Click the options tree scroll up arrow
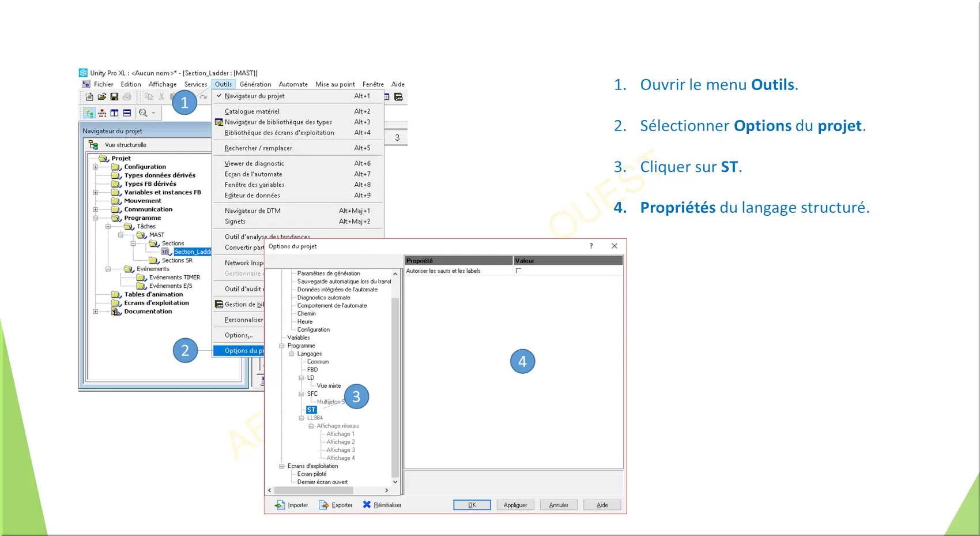The height and width of the screenshot is (536, 980). click(395, 273)
